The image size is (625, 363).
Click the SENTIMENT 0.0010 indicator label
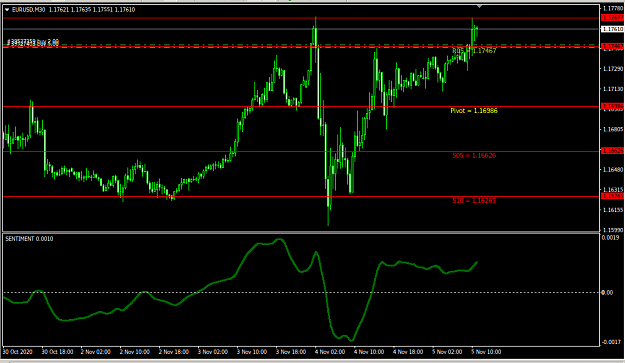coord(29,239)
